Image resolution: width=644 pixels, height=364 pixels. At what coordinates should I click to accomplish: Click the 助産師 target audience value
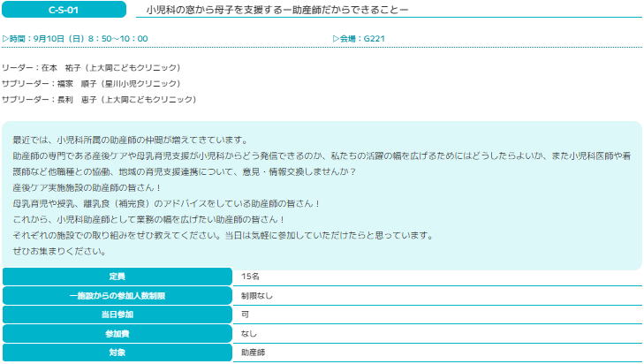click(253, 353)
